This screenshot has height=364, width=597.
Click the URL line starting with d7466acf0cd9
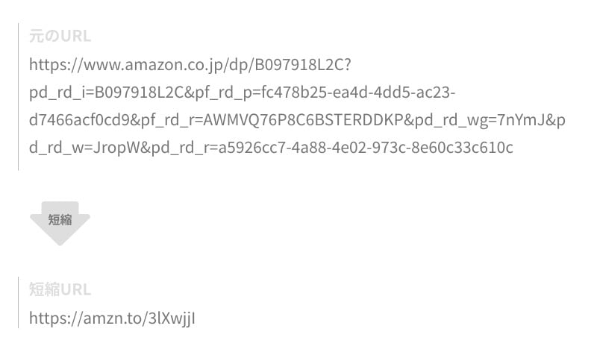(x=297, y=120)
